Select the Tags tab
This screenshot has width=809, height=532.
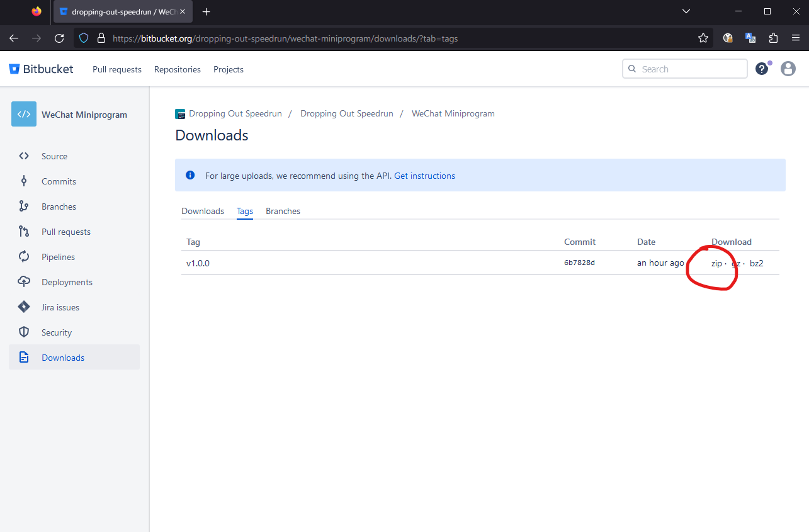pyautogui.click(x=245, y=211)
